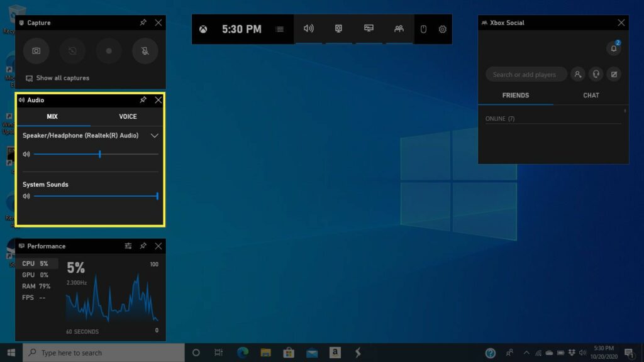Open Xbox Social from the Game Bar
The image size is (644, 362).
[x=399, y=29]
